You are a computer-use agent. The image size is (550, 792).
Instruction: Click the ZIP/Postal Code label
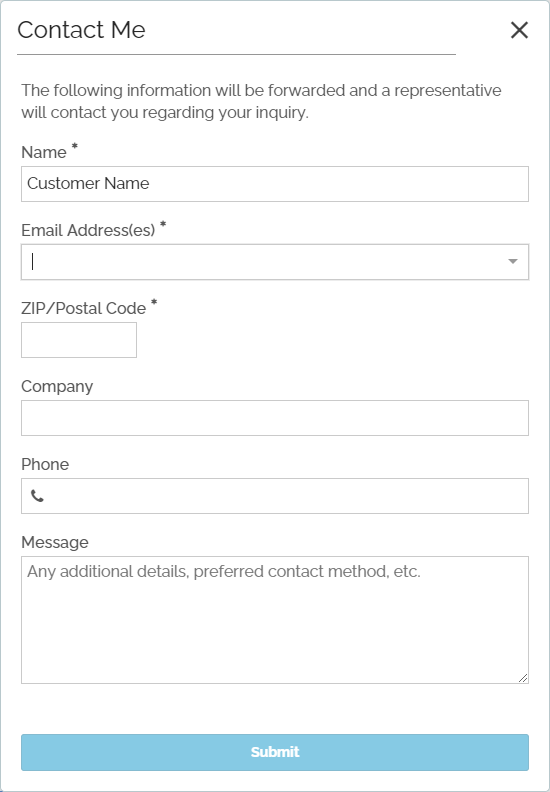83,308
